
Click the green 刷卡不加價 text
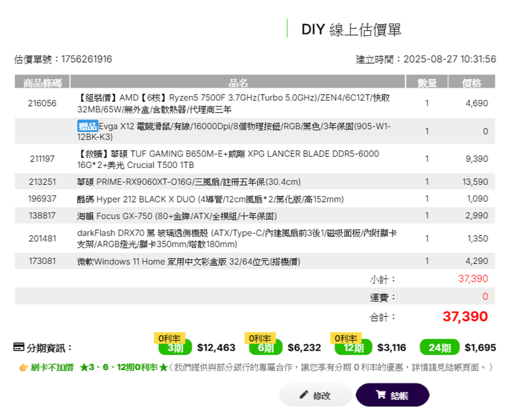tap(52, 367)
